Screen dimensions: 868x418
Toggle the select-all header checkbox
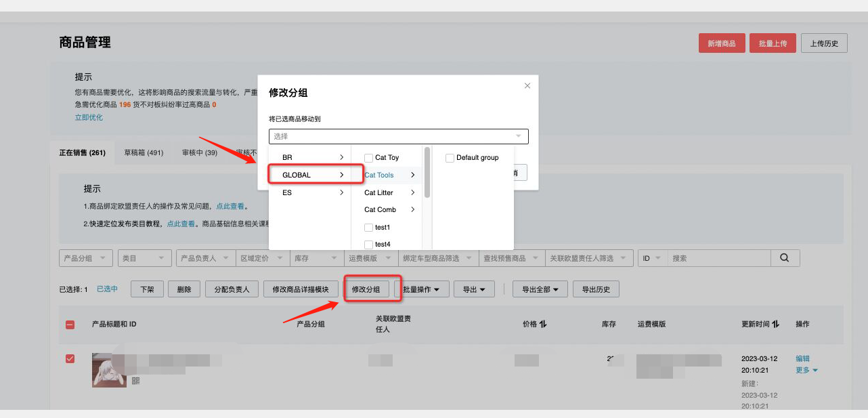click(x=70, y=325)
